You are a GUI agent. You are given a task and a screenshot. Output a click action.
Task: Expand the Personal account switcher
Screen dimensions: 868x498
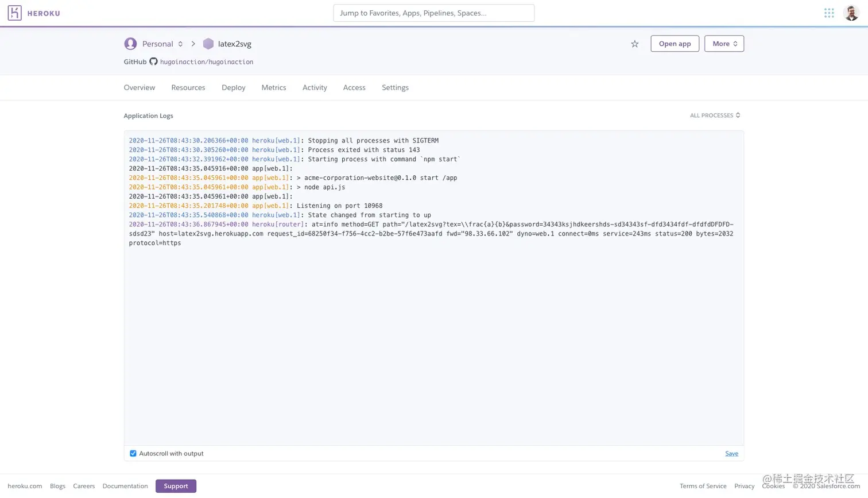pos(180,44)
